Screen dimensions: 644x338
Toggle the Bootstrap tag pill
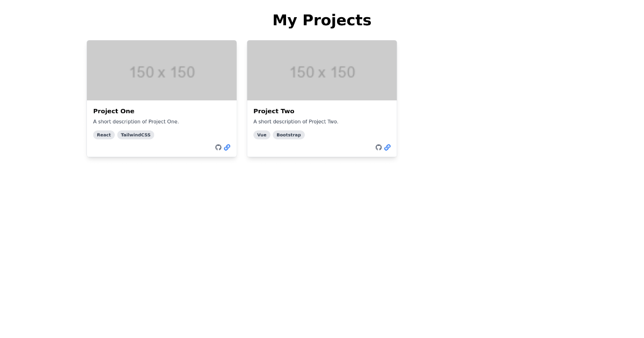[x=289, y=135]
